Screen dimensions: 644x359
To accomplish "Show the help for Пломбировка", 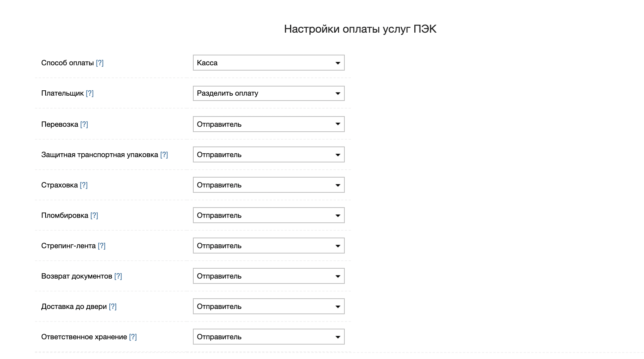I will point(94,216).
